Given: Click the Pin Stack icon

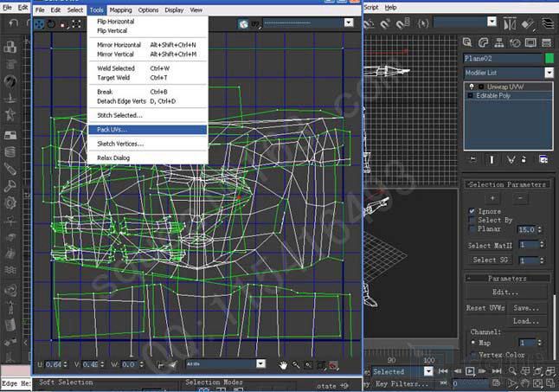Looking at the screenshot, I should pyautogui.click(x=472, y=159).
